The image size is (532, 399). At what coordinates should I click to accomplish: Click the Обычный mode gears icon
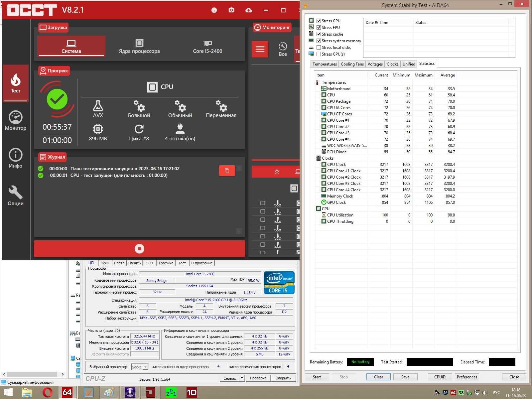tap(180, 106)
